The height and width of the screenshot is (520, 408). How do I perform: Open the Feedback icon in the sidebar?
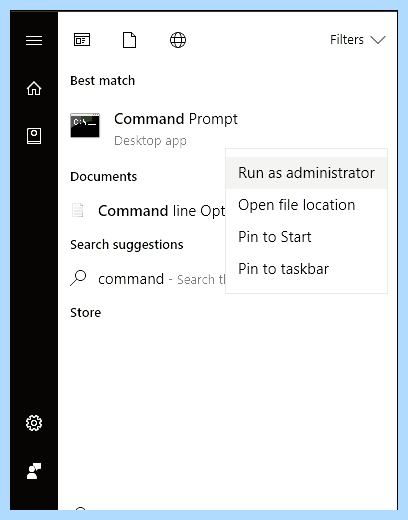pos(34,471)
